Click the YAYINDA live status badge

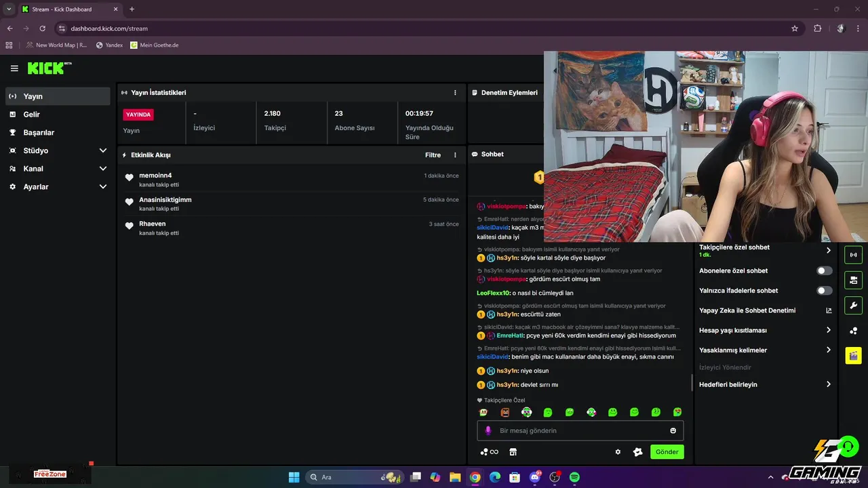(138, 115)
